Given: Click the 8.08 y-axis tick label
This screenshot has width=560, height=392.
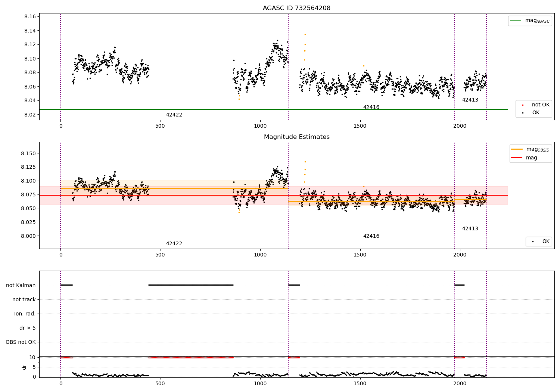Looking at the screenshot, I should pyautogui.click(x=30, y=72).
